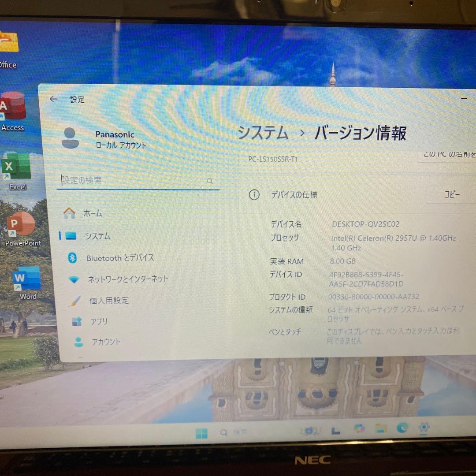Click the device specifications info icon
Image resolution: width=476 pixels, height=476 pixels.
(254, 194)
